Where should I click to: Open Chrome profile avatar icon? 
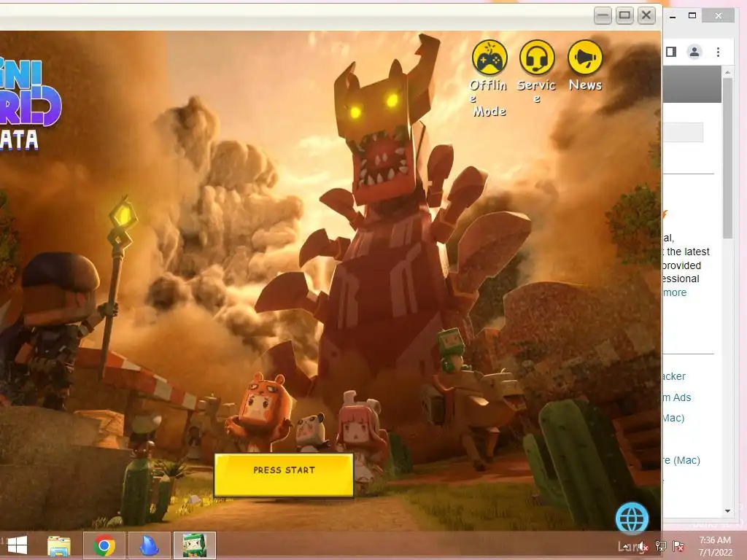tap(694, 52)
